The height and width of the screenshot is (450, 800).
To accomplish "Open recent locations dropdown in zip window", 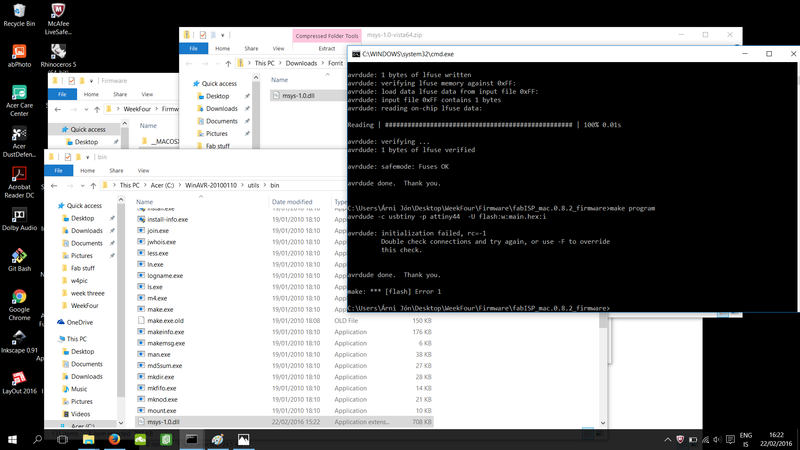I will 217,63.
